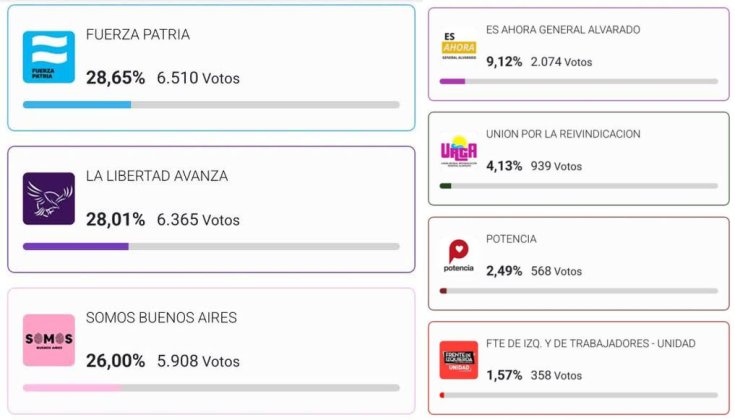The width and height of the screenshot is (735, 420).
Task: Click La Libertad Avanza purple progress bar
Action: coord(75,246)
